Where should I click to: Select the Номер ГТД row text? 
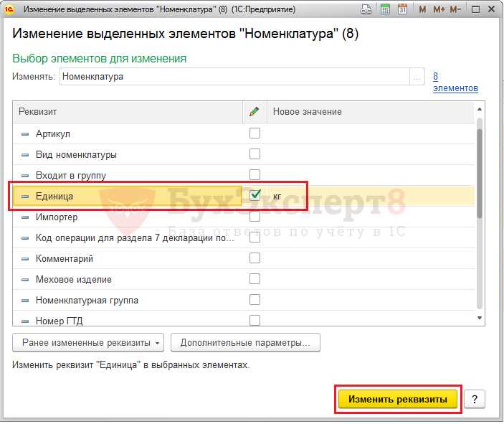coord(59,321)
